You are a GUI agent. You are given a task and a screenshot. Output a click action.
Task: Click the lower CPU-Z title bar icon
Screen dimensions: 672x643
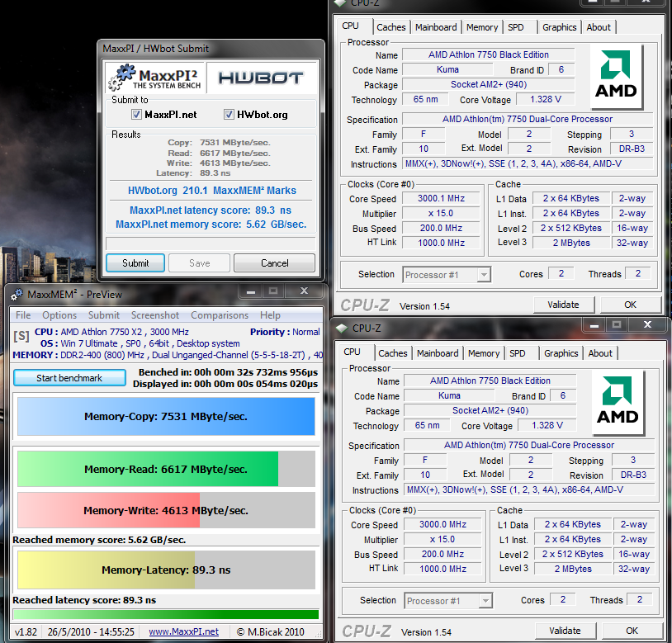tap(342, 329)
